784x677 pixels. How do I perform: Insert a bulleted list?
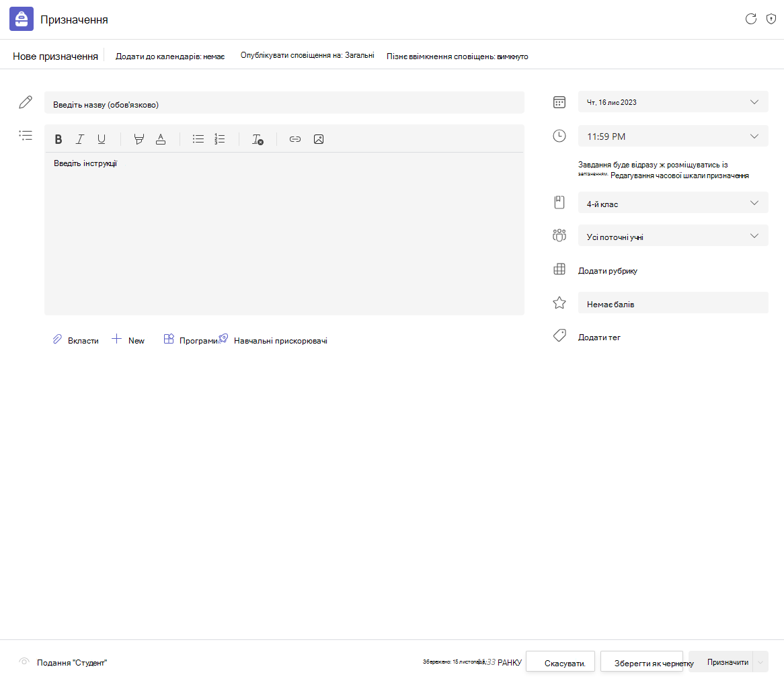click(x=198, y=139)
